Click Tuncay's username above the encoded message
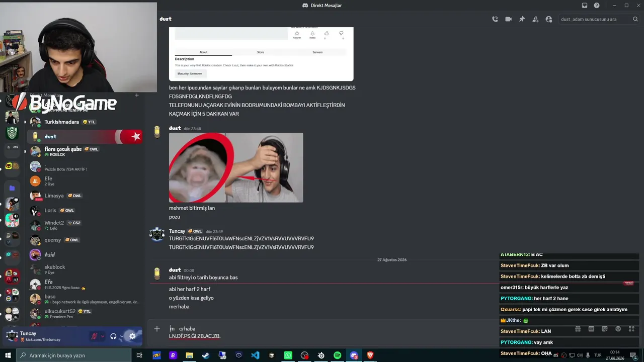The image size is (644, 362). click(x=177, y=231)
